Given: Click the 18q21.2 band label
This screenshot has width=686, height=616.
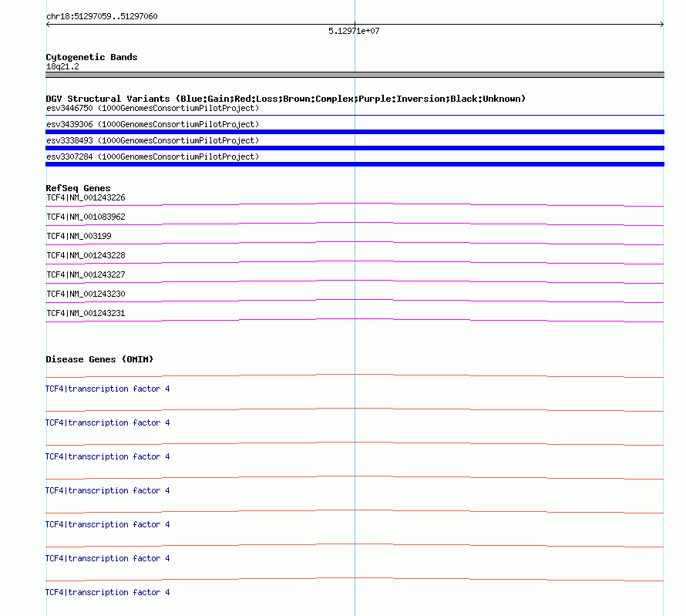Looking at the screenshot, I should pyautogui.click(x=62, y=66).
